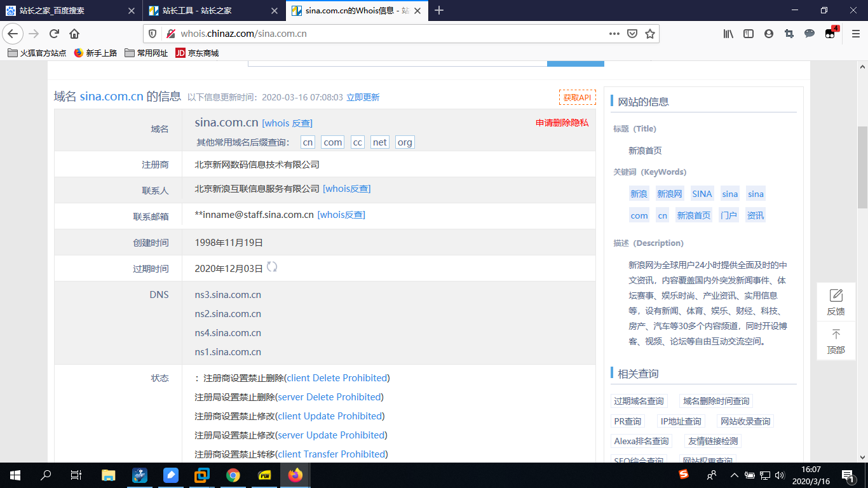Refresh the expiry date 2020年12月03日

272,267
